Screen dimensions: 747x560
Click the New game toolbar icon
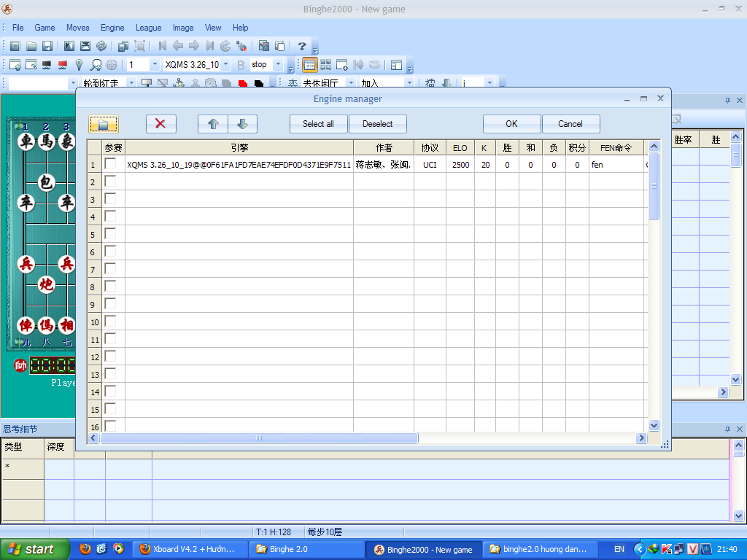(x=15, y=46)
